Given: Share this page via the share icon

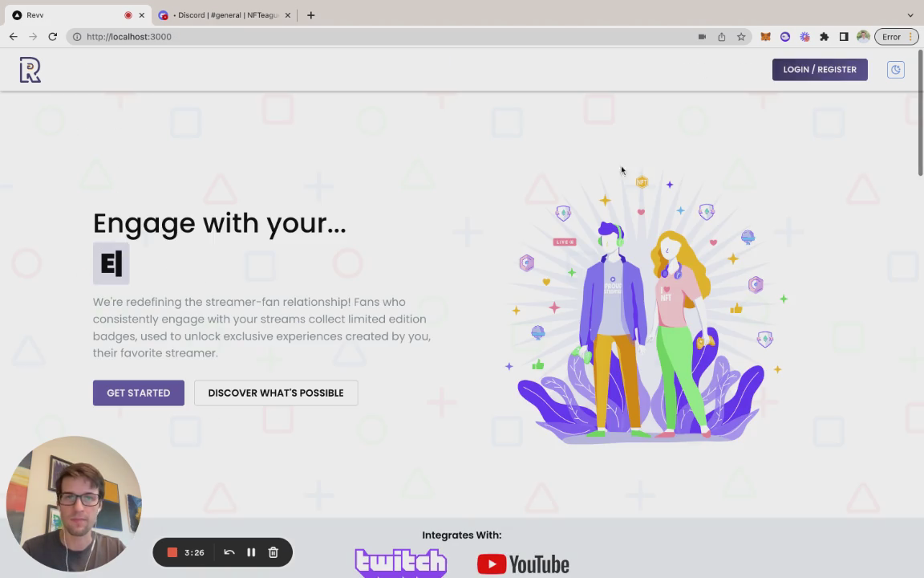Looking at the screenshot, I should 721,37.
